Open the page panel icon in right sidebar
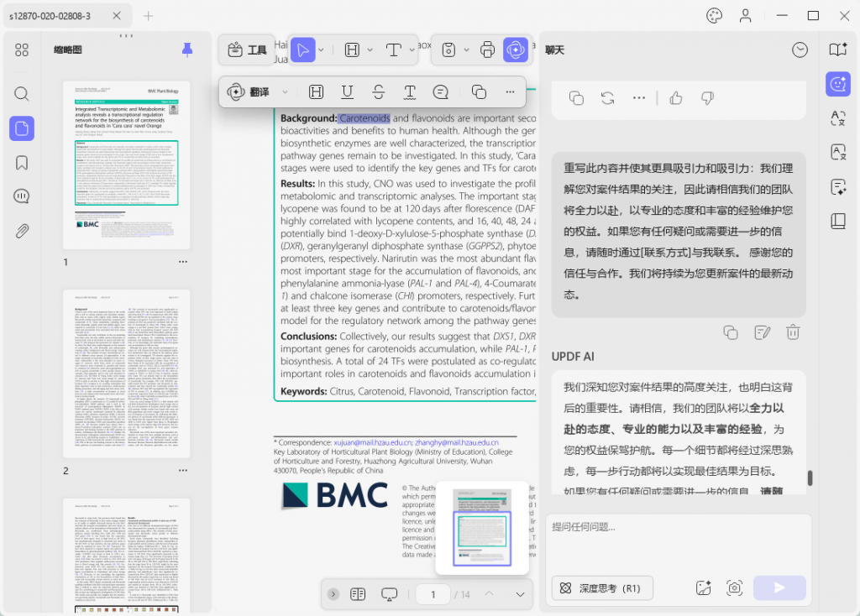The width and height of the screenshot is (860, 616). point(838,222)
